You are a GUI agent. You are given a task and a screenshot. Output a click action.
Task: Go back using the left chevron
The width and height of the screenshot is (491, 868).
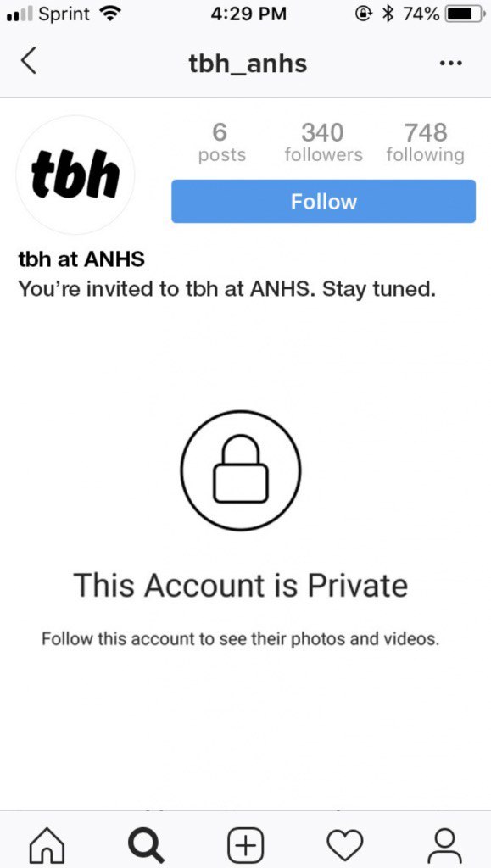tap(29, 61)
